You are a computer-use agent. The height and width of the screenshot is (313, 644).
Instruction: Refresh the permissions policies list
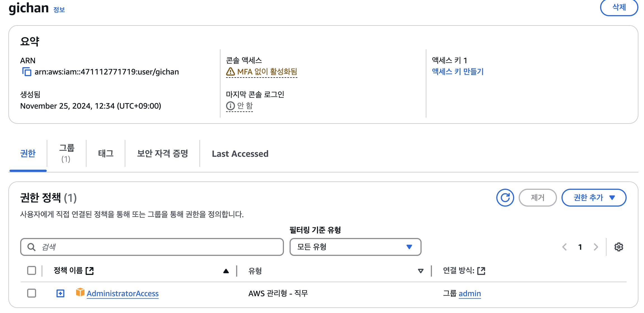pyautogui.click(x=505, y=198)
